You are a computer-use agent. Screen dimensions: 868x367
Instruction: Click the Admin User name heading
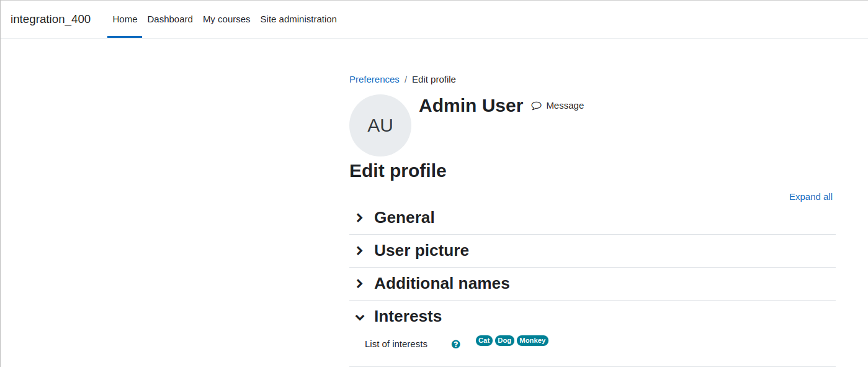click(471, 106)
